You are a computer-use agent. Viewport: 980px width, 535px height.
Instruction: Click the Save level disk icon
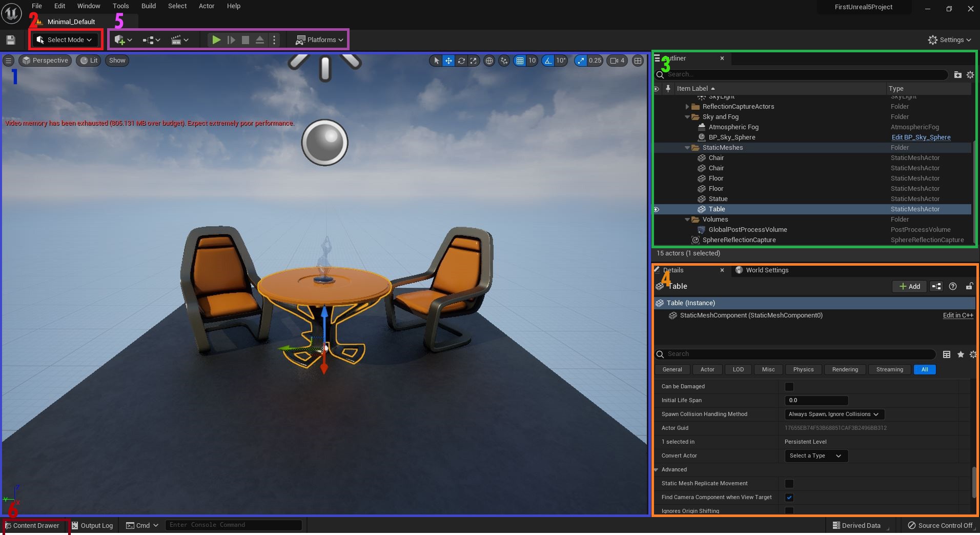pyautogui.click(x=11, y=40)
